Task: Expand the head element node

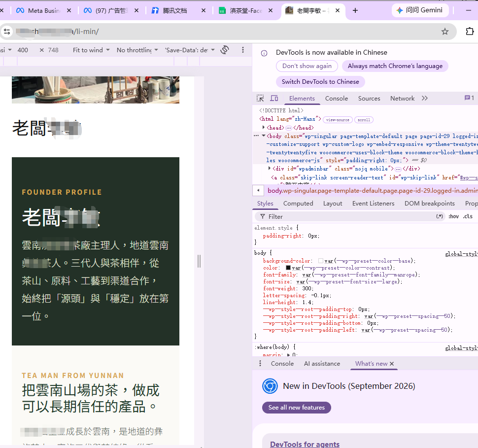Action: point(263,128)
